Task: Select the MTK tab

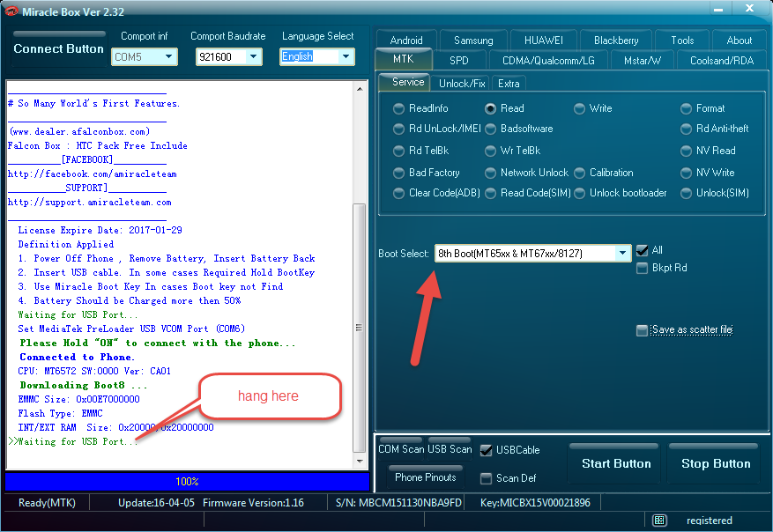Action: [404, 59]
